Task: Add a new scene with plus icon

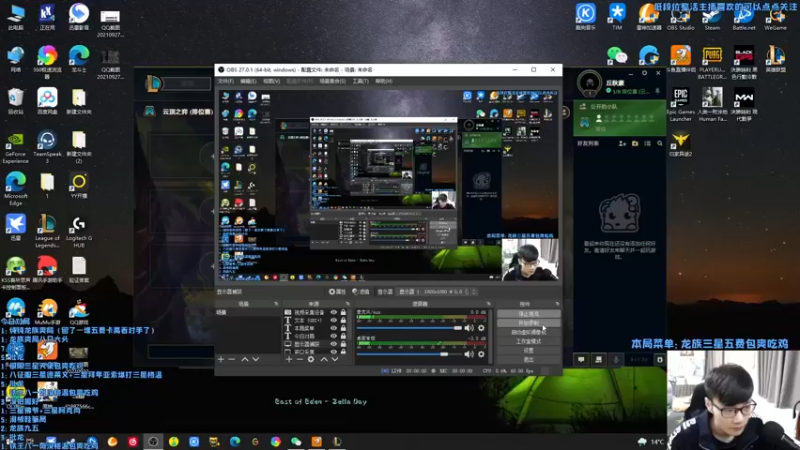Action: coord(221,360)
